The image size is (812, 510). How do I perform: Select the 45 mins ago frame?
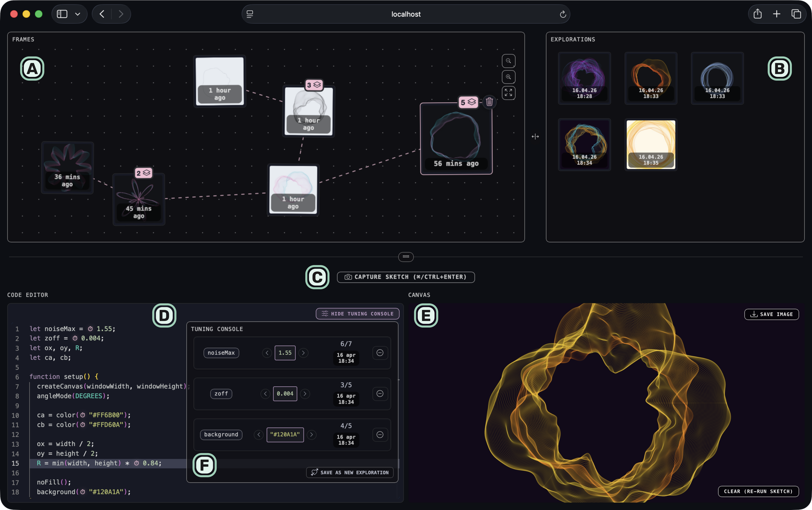click(x=139, y=199)
